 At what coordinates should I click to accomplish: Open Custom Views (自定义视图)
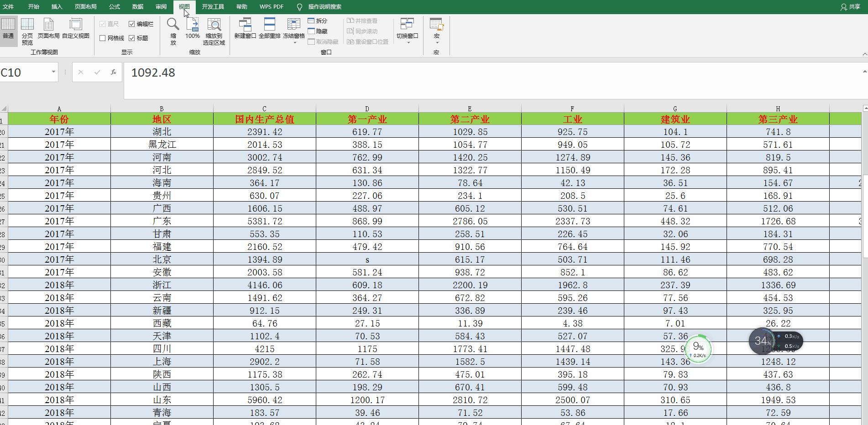(76, 29)
